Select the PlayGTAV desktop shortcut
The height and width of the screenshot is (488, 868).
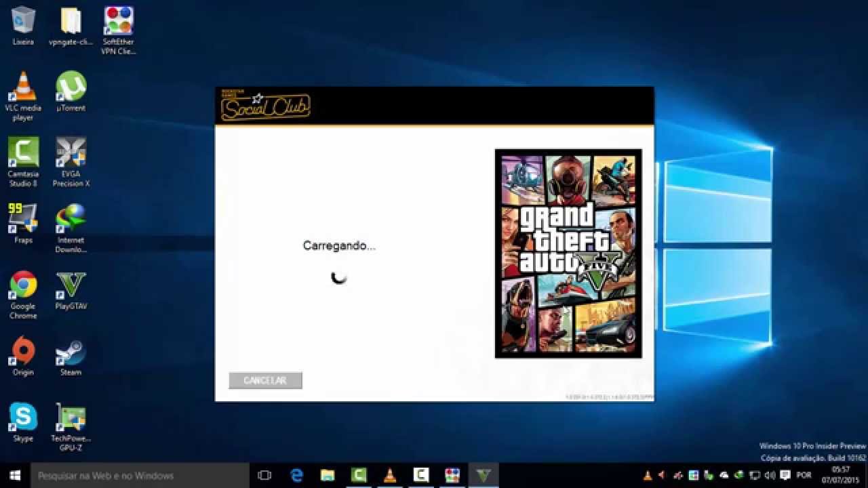71,290
